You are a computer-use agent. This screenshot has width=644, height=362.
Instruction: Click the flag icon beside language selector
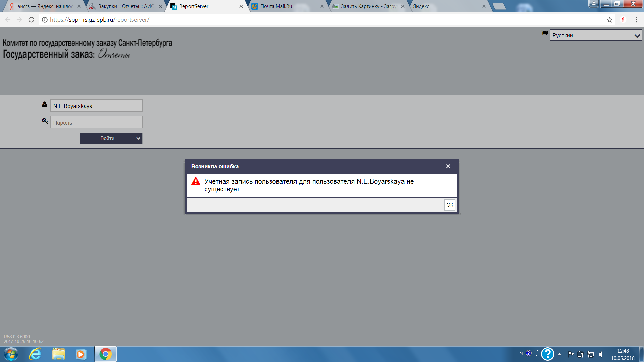[x=545, y=33]
